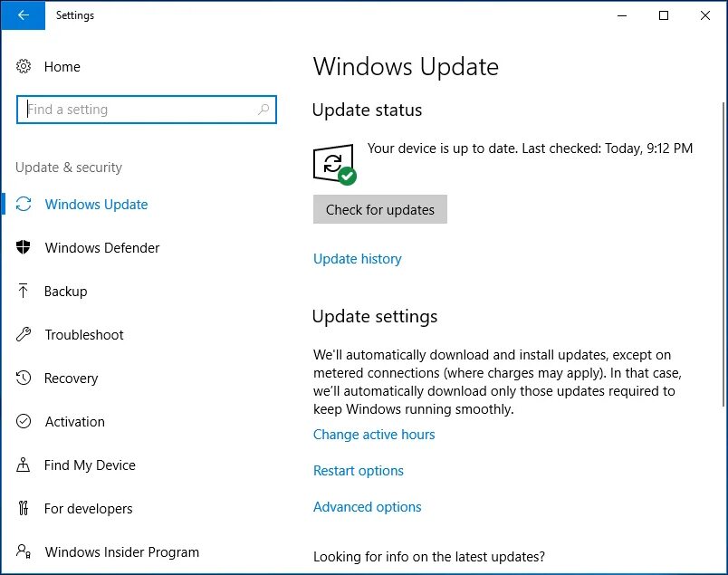Click the Find My Device person icon
728x575 pixels.
click(24, 465)
